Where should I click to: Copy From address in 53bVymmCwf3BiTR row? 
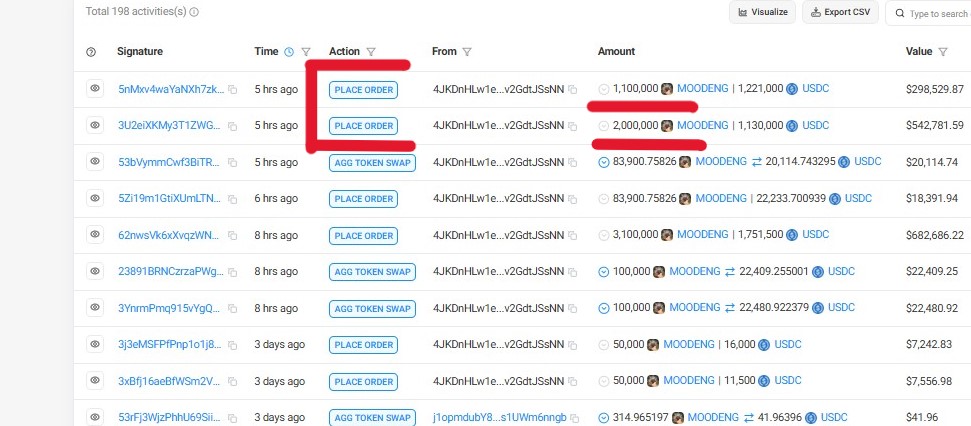click(573, 162)
